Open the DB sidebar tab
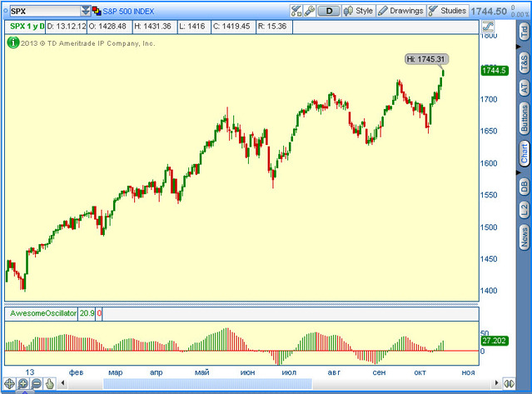Image resolution: width=532 pixels, height=394 pixels. (525, 187)
